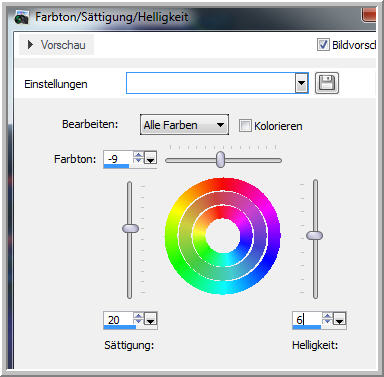Click the save preset floppy disk icon
This screenshot has width=384, height=377.
[327, 83]
